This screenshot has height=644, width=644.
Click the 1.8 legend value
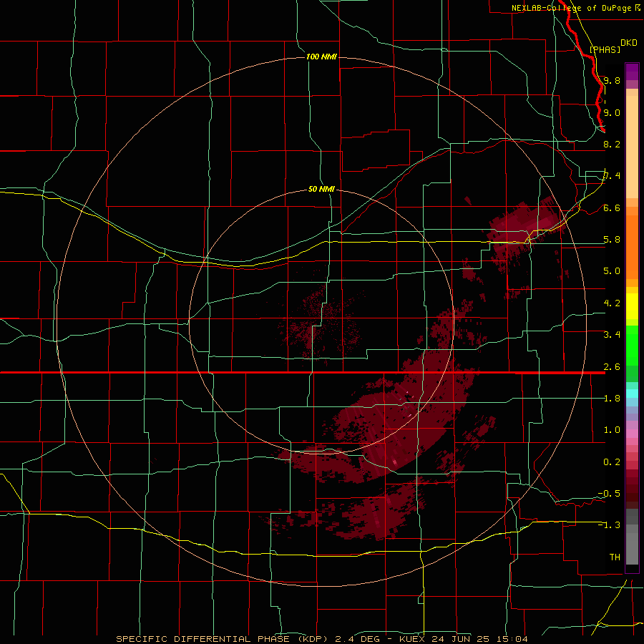[612, 399]
